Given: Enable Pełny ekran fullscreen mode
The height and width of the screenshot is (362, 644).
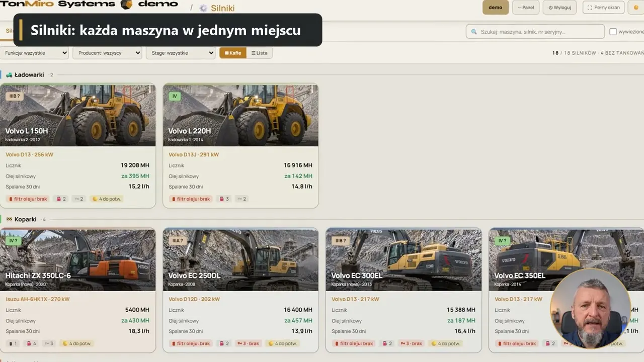Looking at the screenshot, I should coord(604,8).
